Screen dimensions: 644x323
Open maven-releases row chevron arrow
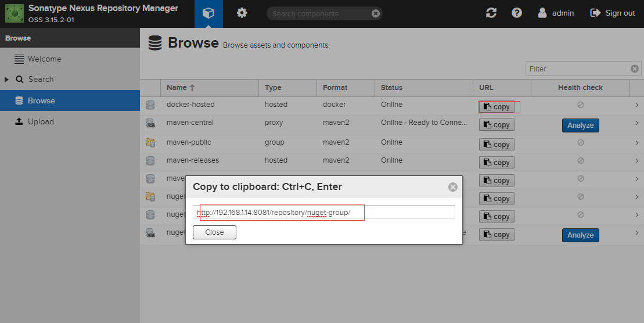point(636,161)
